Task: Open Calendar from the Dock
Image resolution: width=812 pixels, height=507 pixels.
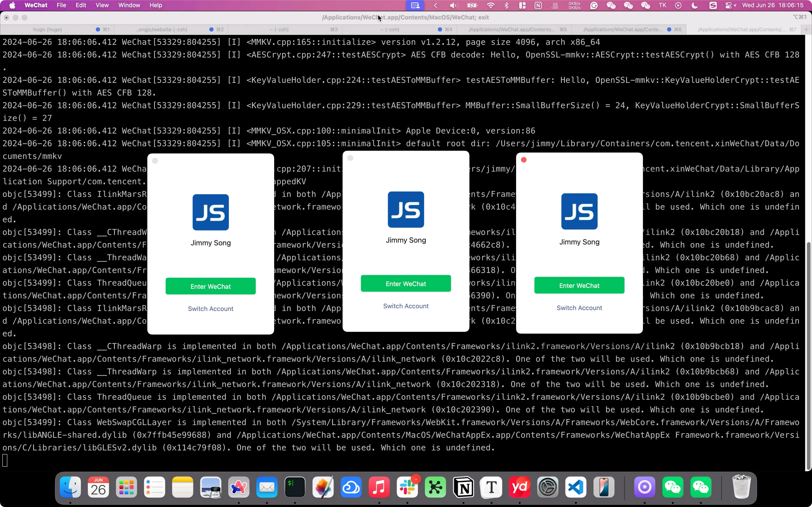Action: click(99, 487)
